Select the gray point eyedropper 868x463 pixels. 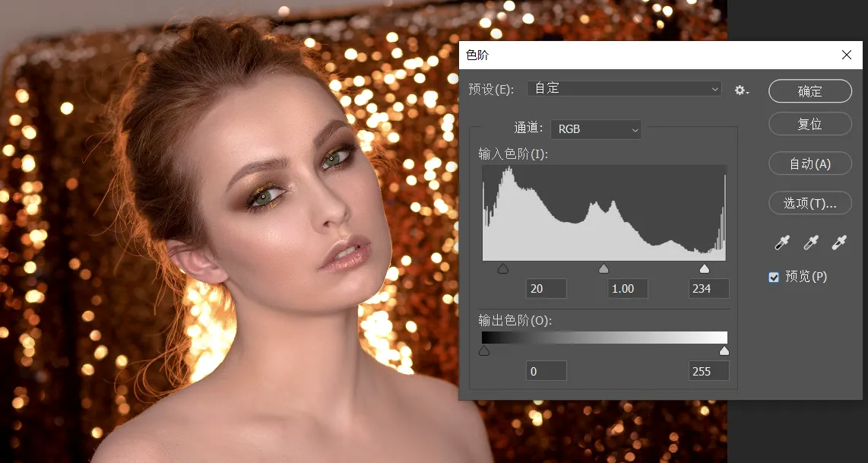tap(810, 243)
